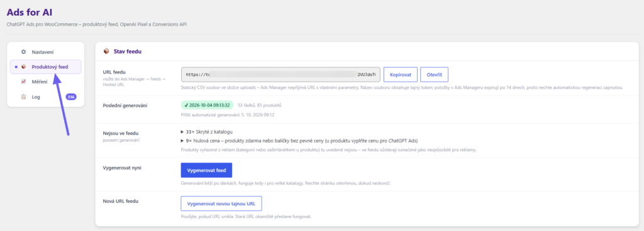Click the package icon next to Stav feedu

(x=106, y=51)
